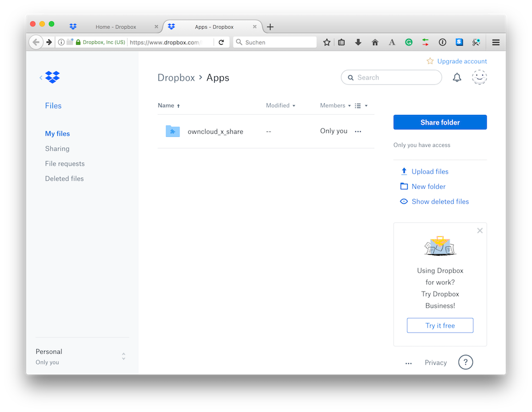
Task: Click the Grammarly icon in the browser toolbar
Action: [x=408, y=42]
